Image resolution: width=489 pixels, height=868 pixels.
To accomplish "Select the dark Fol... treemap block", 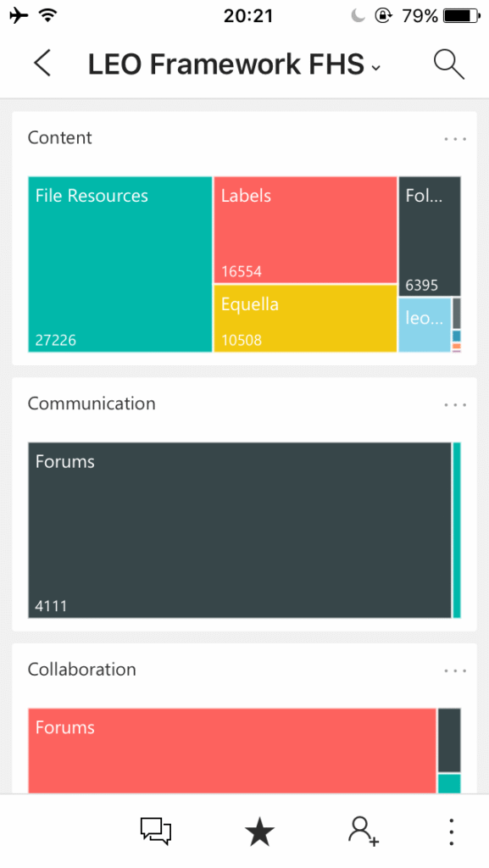I will coord(430,236).
